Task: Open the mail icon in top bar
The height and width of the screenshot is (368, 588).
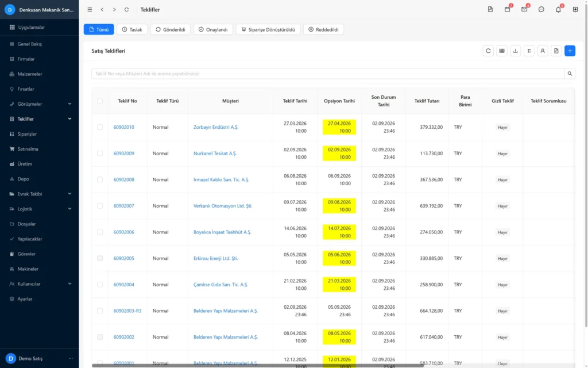Action: [524, 9]
